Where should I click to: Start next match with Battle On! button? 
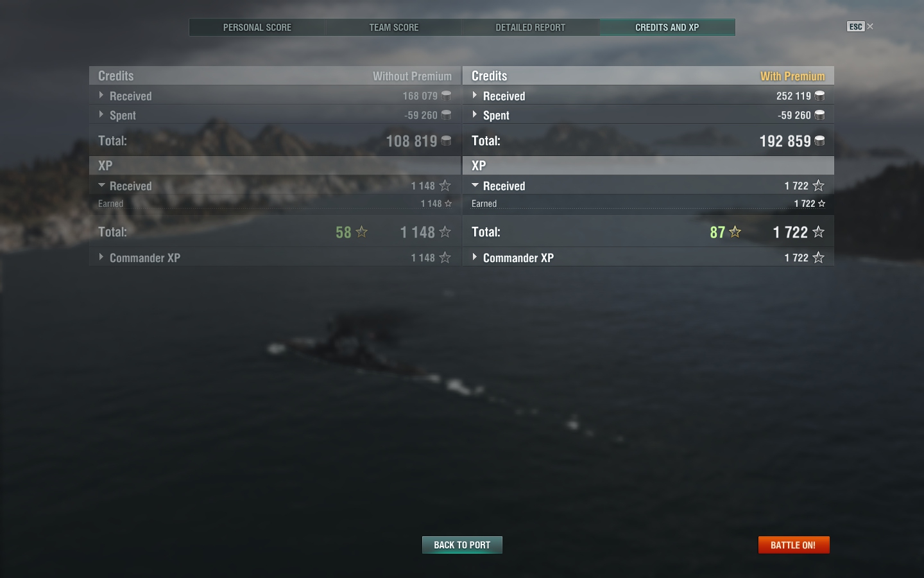(794, 545)
